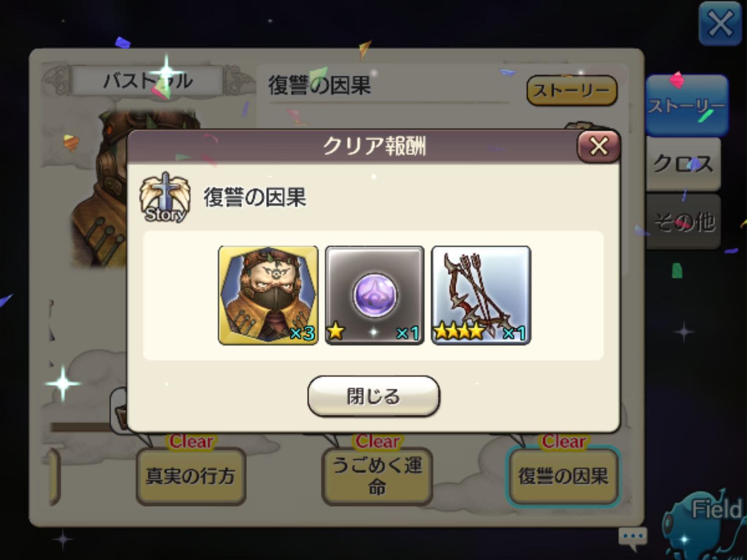The height and width of the screenshot is (560, 747).
Task: Click the gold ストーリー button
Action: (572, 91)
